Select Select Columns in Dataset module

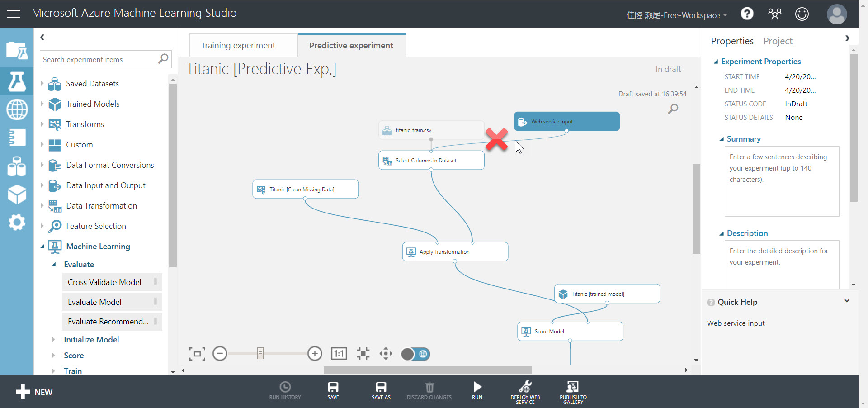tap(431, 160)
